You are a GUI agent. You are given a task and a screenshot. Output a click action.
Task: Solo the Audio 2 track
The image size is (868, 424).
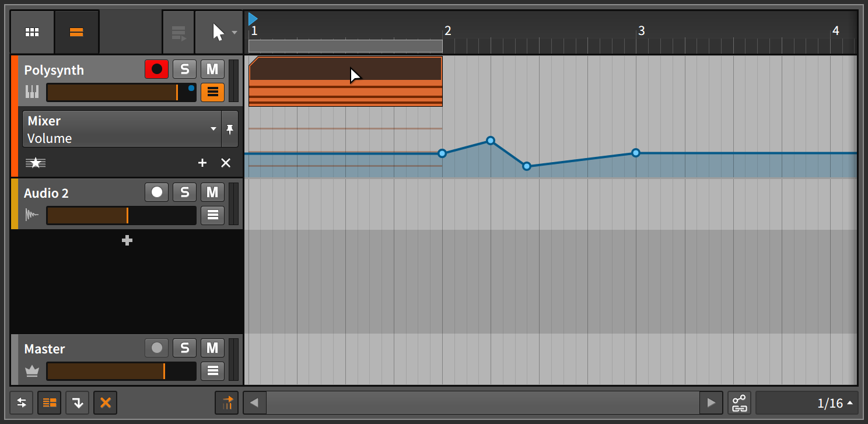[x=184, y=192]
